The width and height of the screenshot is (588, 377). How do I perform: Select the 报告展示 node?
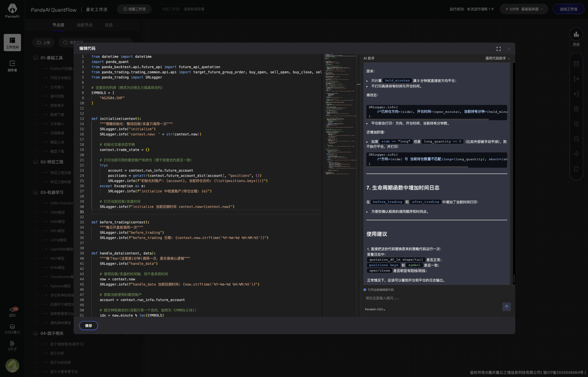coord(57,106)
